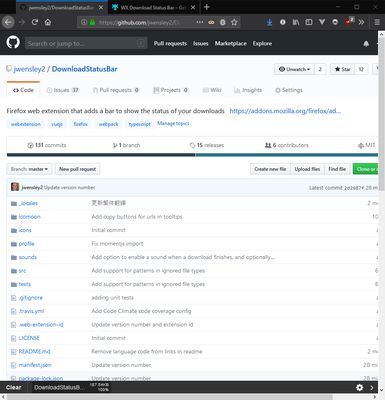Image resolution: width=385 pixels, height=400 pixels.
Task: Click Clear in the download bar
Action: (x=13, y=387)
